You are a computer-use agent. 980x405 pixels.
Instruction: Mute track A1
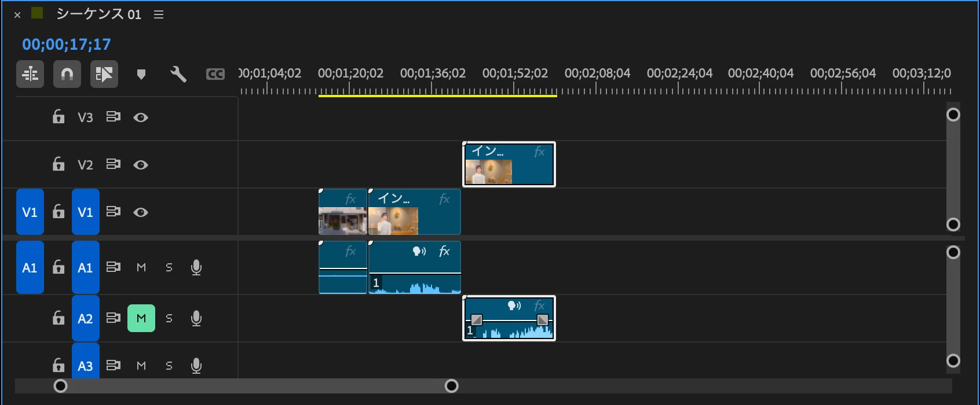[x=141, y=267]
